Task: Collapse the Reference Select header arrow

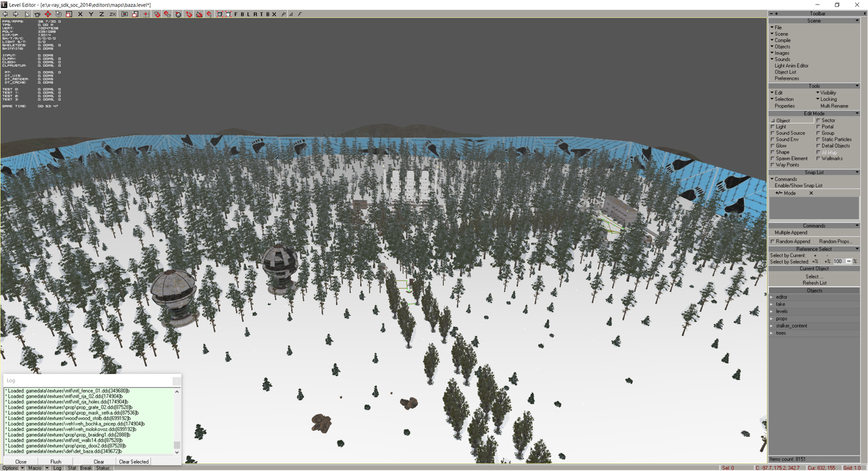Action: pyautogui.click(x=857, y=249)
